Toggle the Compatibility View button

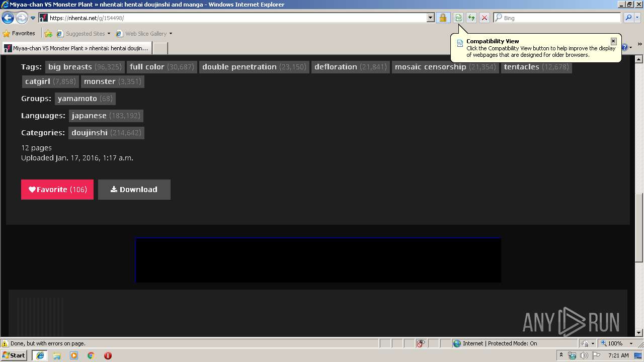(x=458, y=18)
